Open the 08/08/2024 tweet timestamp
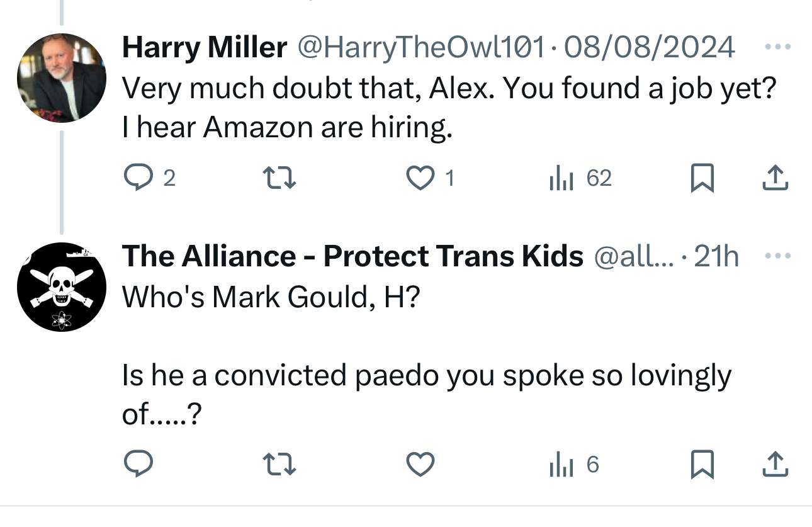The width and height of the screenshot is (812, 527). (x=650, y=47)
